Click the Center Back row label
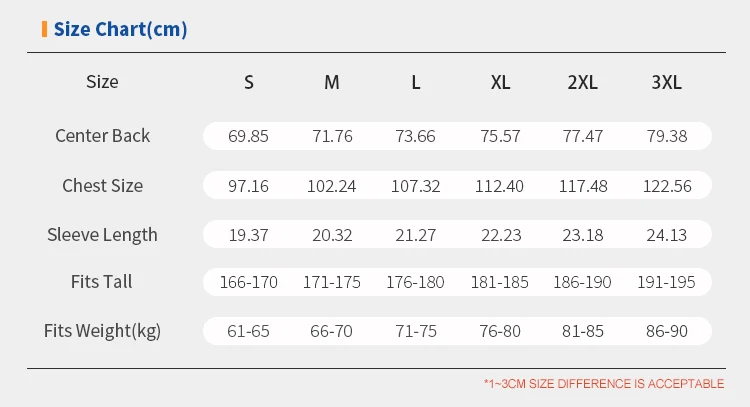The image size is (750, 407). tap(102, 136)
